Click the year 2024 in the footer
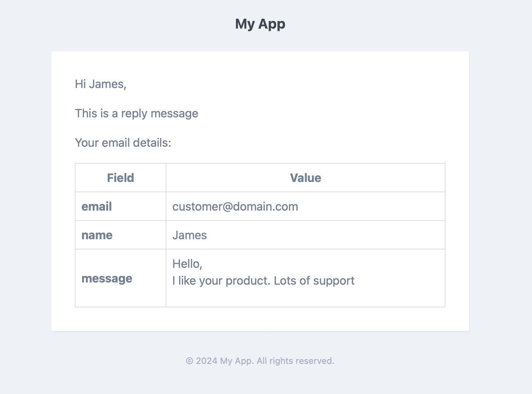This screenshot has height=394, width=532. [207, 361]
